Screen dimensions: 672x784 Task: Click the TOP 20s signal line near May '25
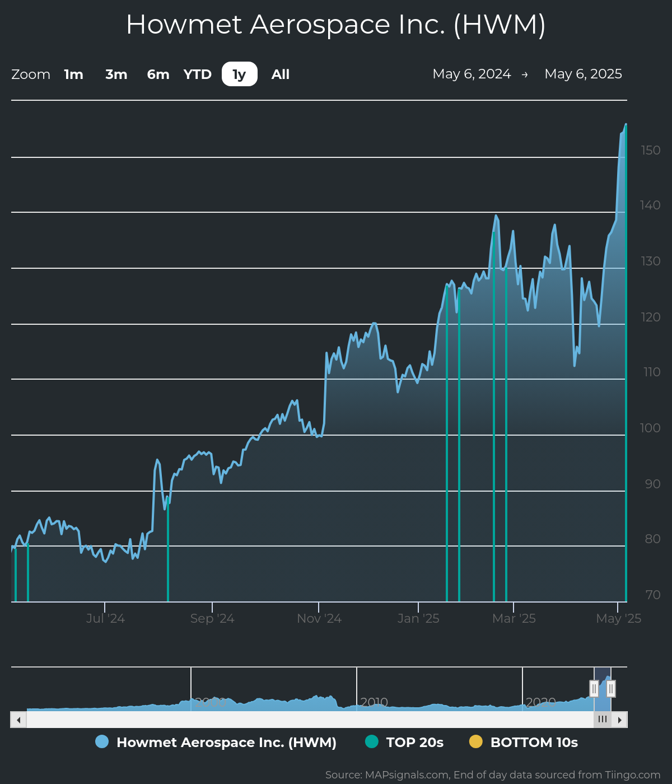[x=626, y=364]
